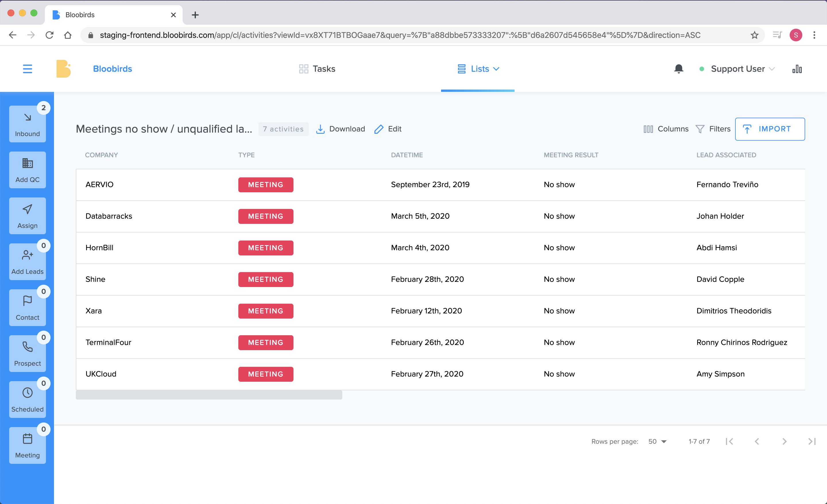Expand the Support User menu
Image resolution: width=827 pixels, height=504 pixels.
click(738, 69)
